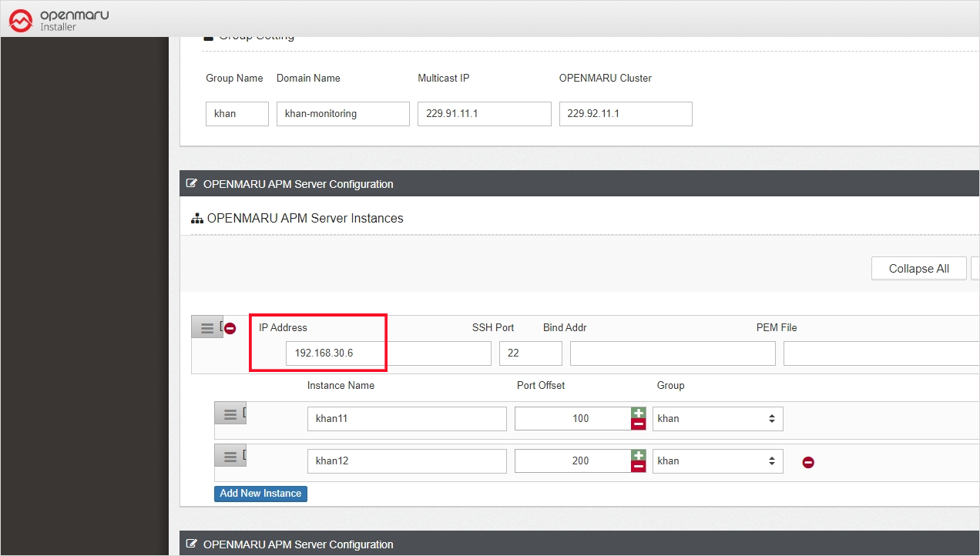
Task: Open the Group dropdown for khan12
Action: pyautogui.click(x=717, y=461)
